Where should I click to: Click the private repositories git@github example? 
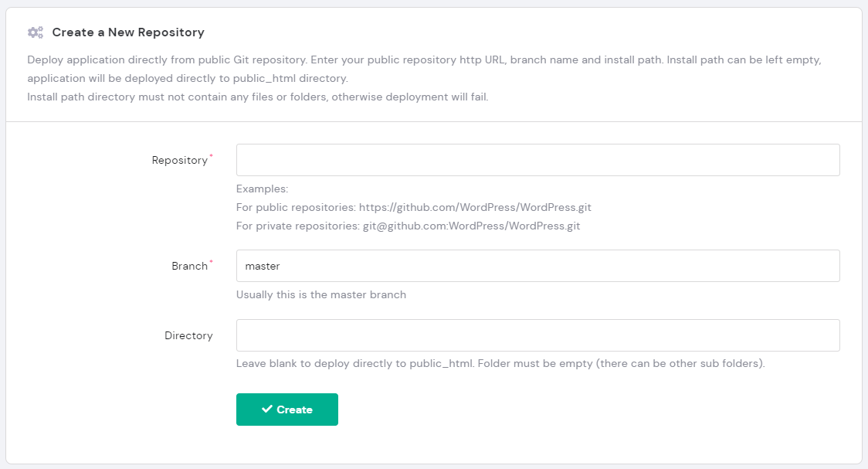(471, 226)
